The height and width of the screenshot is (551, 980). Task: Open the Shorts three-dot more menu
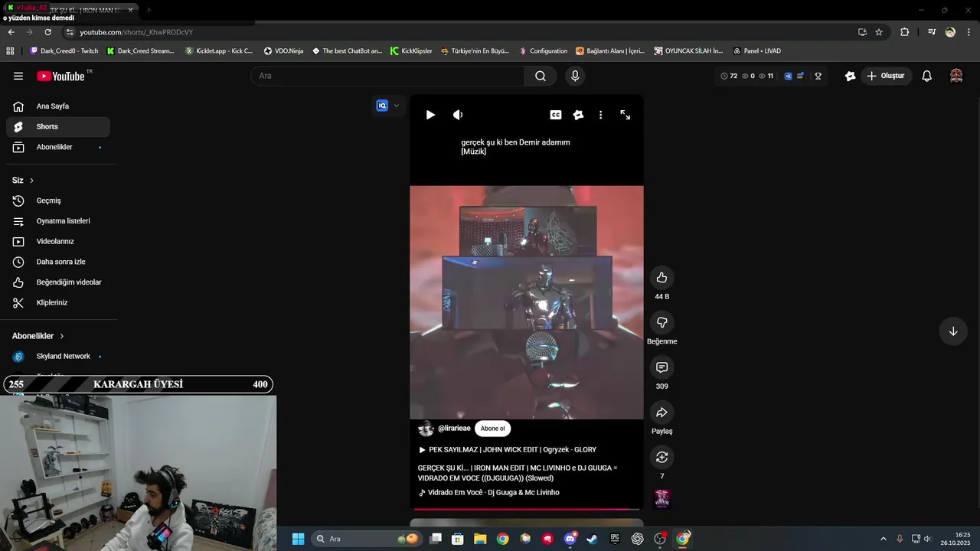click(x=601, y=115)
